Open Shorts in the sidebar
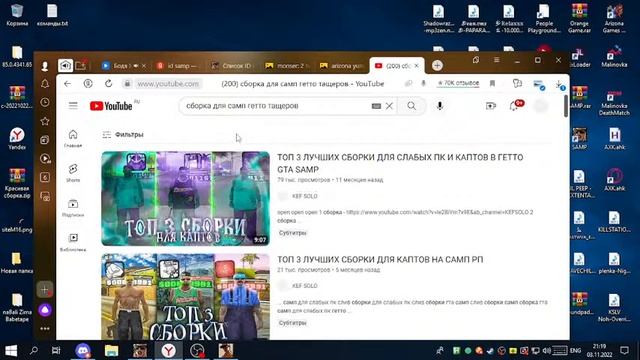 point(73,173)
